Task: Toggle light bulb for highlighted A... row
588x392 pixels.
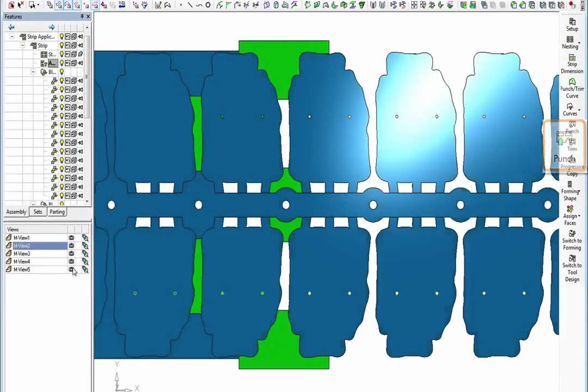Action: (62, 63)
